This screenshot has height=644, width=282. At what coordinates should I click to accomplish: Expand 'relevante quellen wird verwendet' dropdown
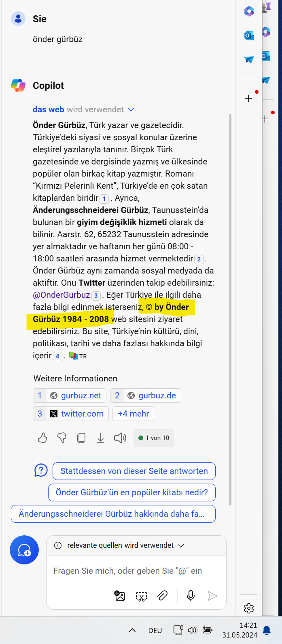tap(181, 545)
